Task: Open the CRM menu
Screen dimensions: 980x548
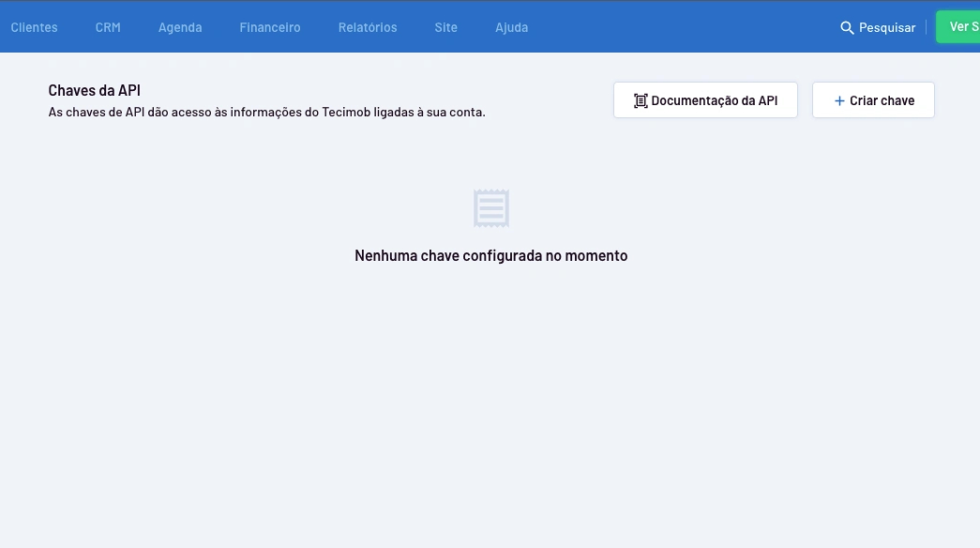Action: 108,27
